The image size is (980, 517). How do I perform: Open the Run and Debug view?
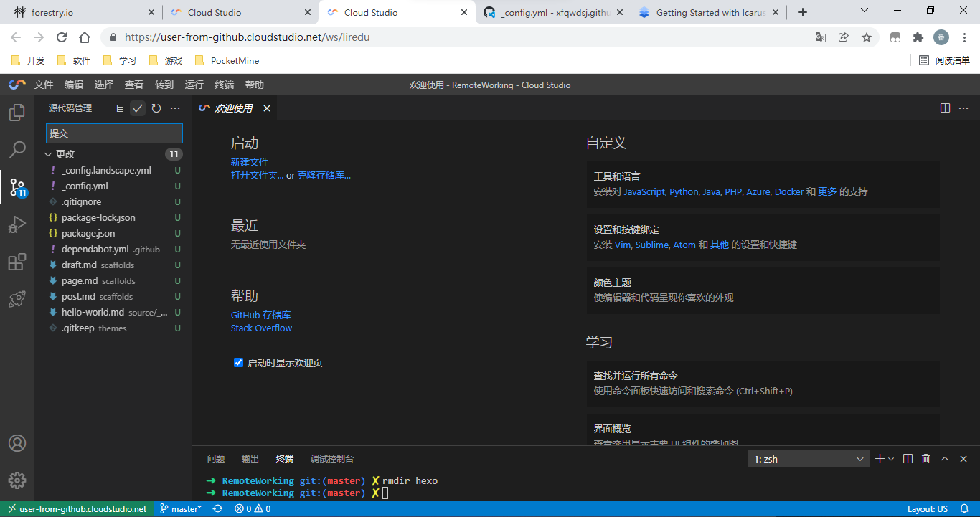point(17,225)
